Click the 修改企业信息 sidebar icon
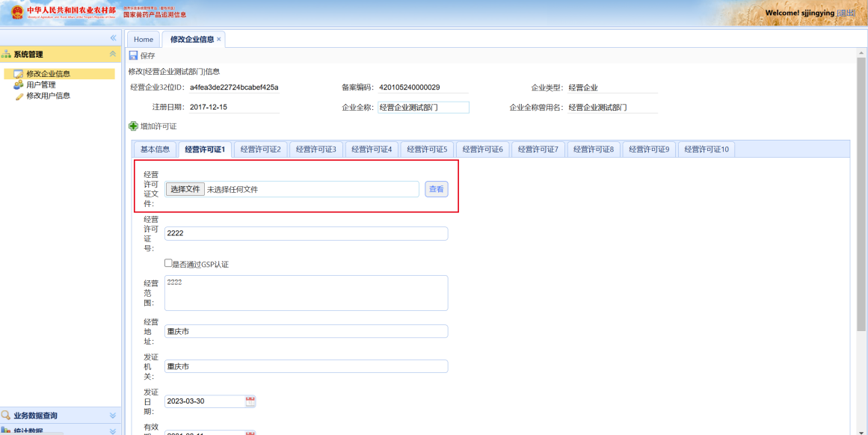868x435 pixels. click(x=19, y=74)
